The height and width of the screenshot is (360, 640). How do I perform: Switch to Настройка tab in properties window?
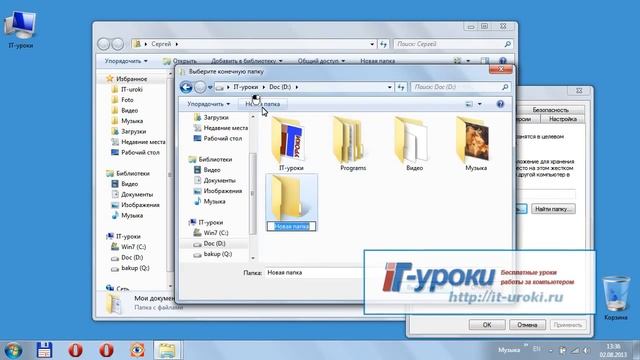click(562, 119)
